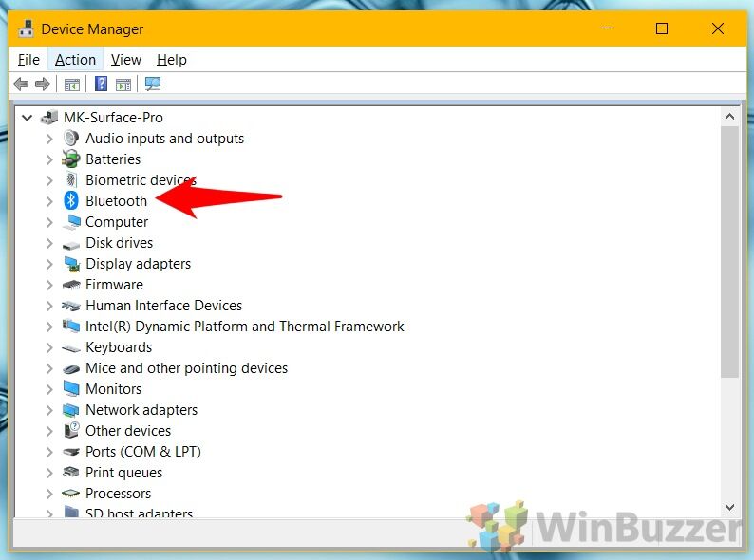
Task: Expand the Processors category
Action: (x=49, y=494)
